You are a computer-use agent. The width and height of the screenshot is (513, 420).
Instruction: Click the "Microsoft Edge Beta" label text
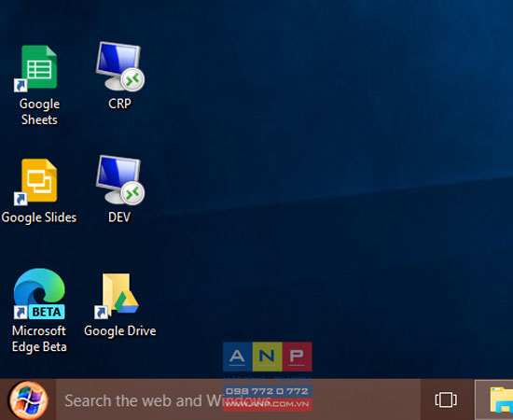click(39, 339)
